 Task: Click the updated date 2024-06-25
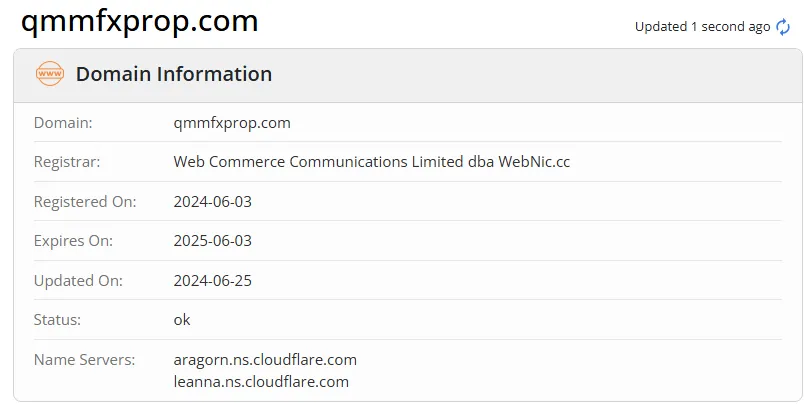(x=213, y=280)
